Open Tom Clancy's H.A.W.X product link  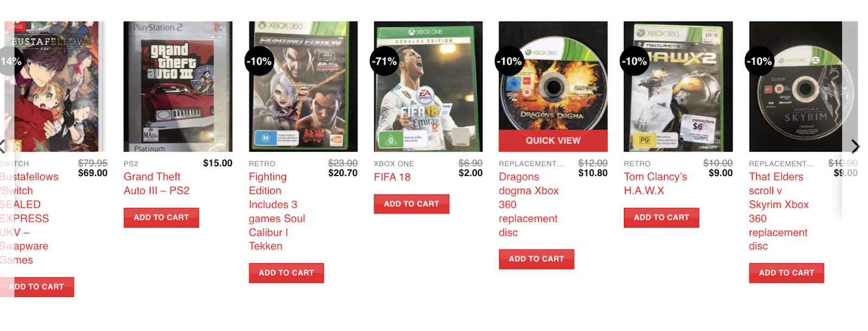[655, 184]
